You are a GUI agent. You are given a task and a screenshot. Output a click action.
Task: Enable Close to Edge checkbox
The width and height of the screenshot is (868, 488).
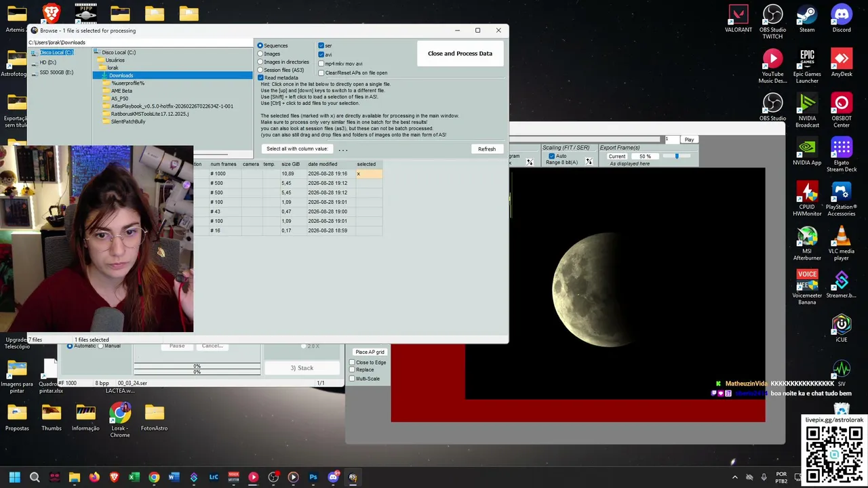pos(352,362)
